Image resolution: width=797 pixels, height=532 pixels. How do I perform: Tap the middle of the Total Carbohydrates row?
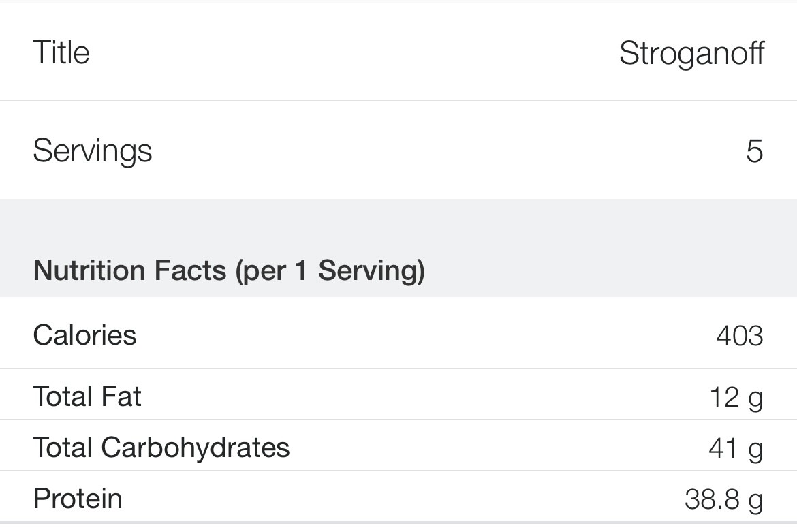click(x=398, y=446)
